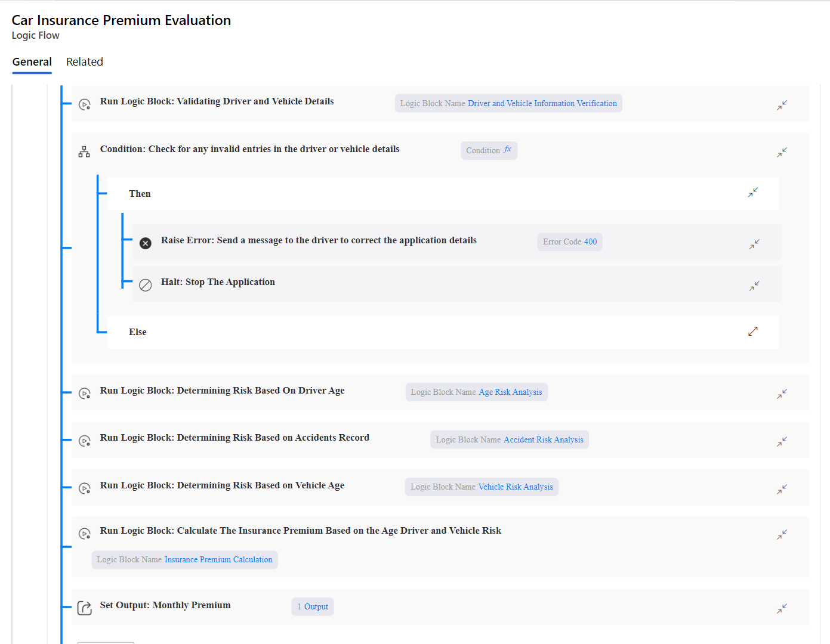The image size is (830, 644).
Task: Expand the Else branch
Action: pos(753,331)
